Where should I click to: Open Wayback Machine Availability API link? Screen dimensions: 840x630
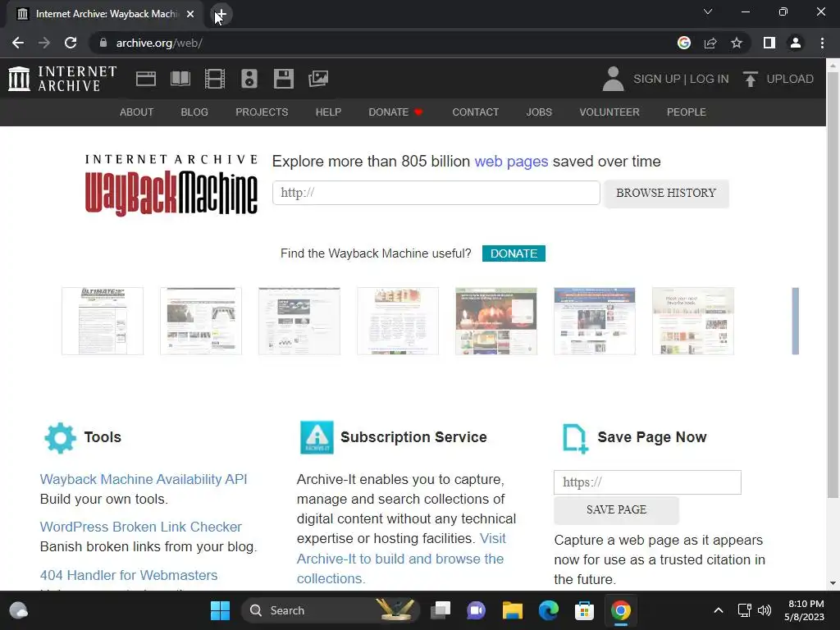tap(144, 479)
